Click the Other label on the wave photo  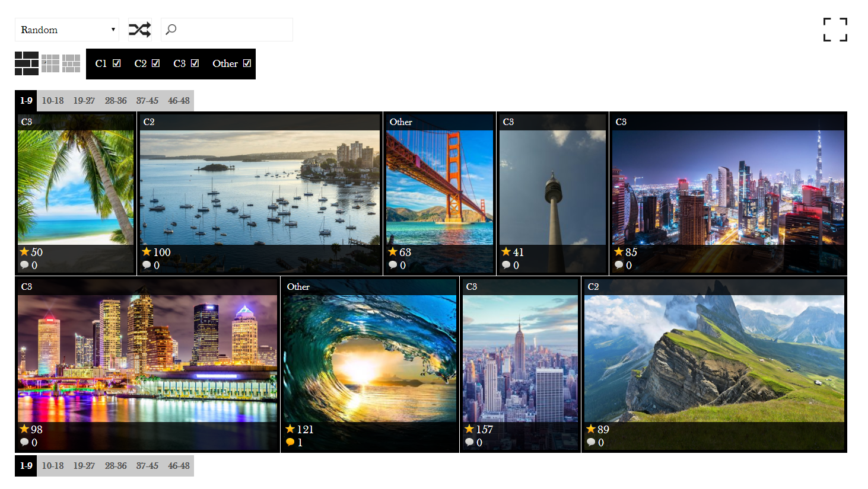point(298,286)
